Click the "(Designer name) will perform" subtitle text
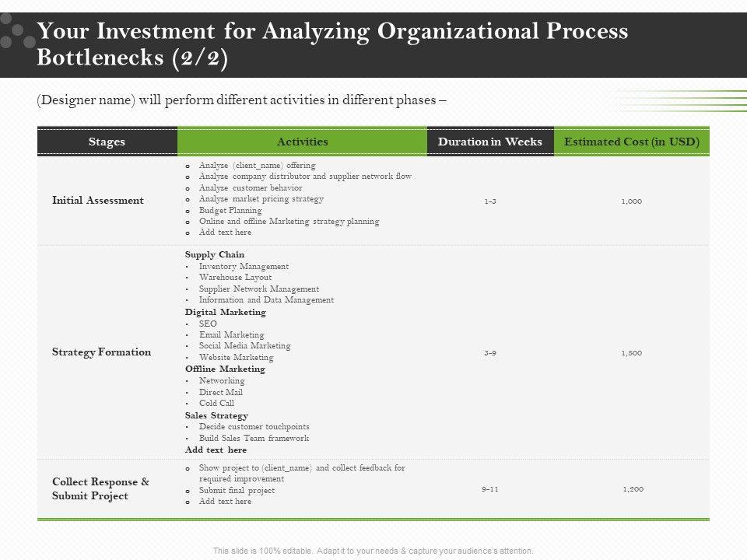The width and height of the screenshot is (747, 560). [241, 100]
